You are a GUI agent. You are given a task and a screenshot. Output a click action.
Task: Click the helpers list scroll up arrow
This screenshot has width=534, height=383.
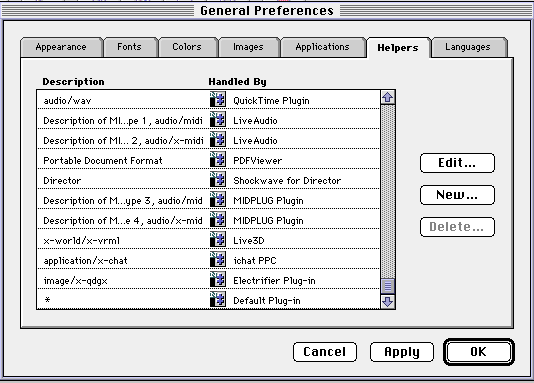[388, 98]
